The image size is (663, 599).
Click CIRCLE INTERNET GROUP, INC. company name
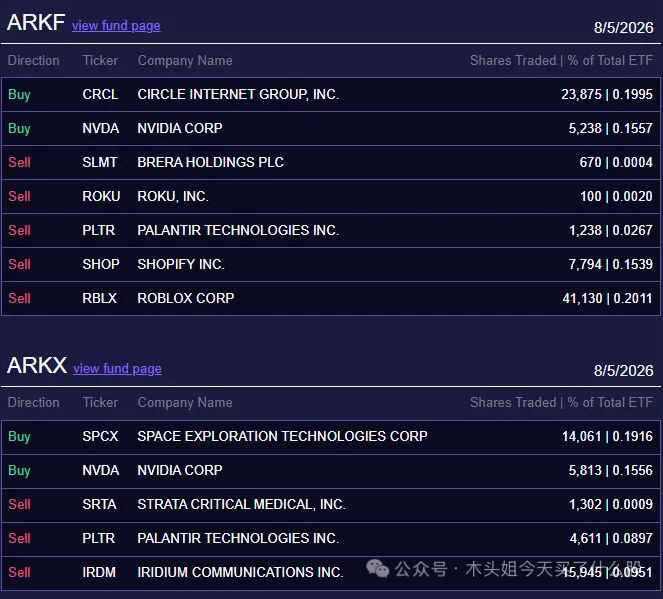(238, 94)
